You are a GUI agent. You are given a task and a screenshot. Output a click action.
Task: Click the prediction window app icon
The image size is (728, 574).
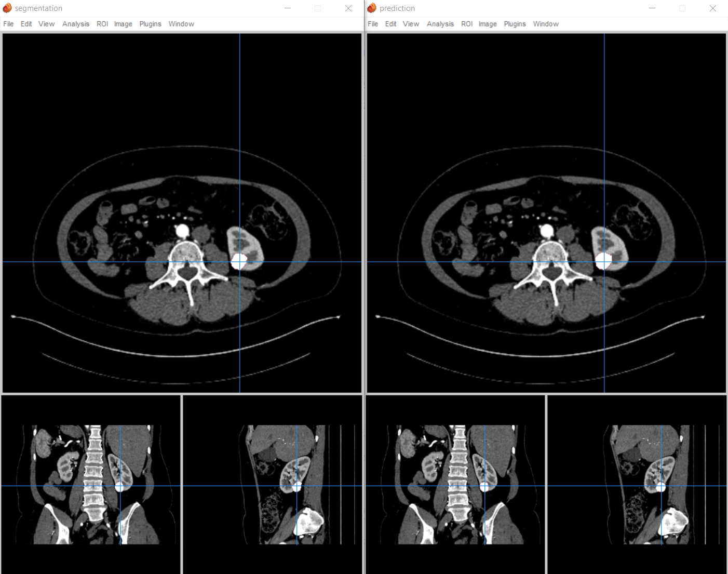(372, 8)
